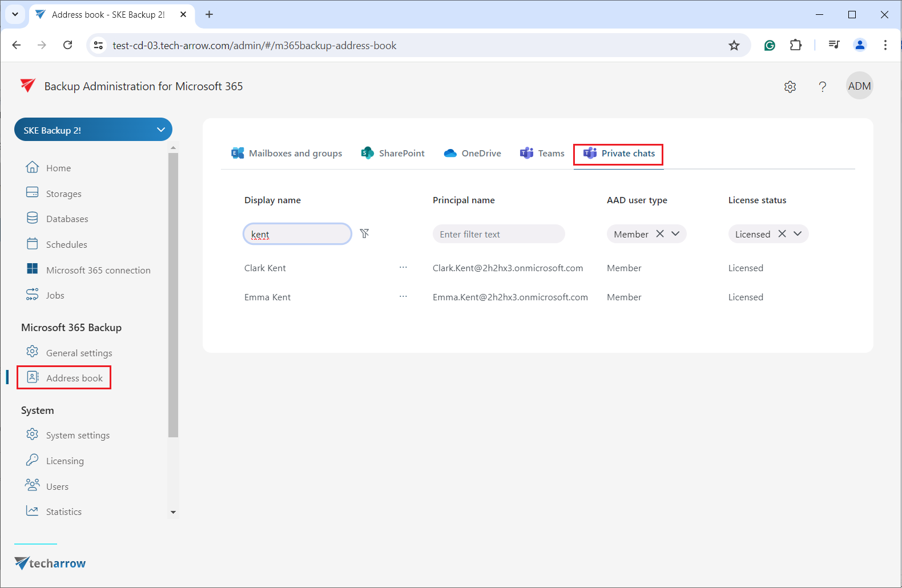Image resolution: width=902 pixels, height=588 pixels.
Task: Click the clear filter funnel icon
Action: [364, 233]
